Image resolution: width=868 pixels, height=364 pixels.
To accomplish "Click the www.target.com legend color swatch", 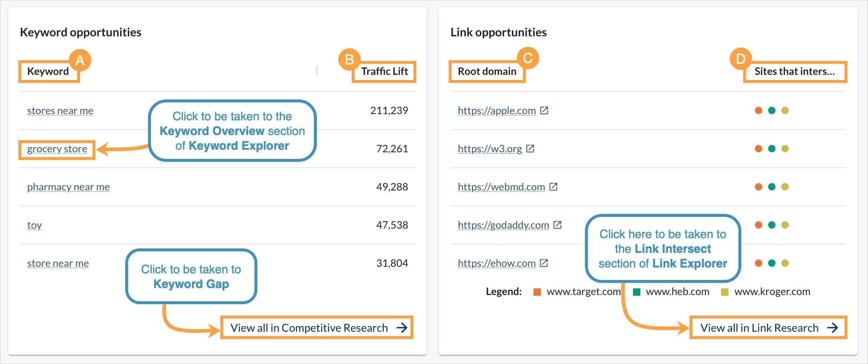I will click(x=536, y=292).
